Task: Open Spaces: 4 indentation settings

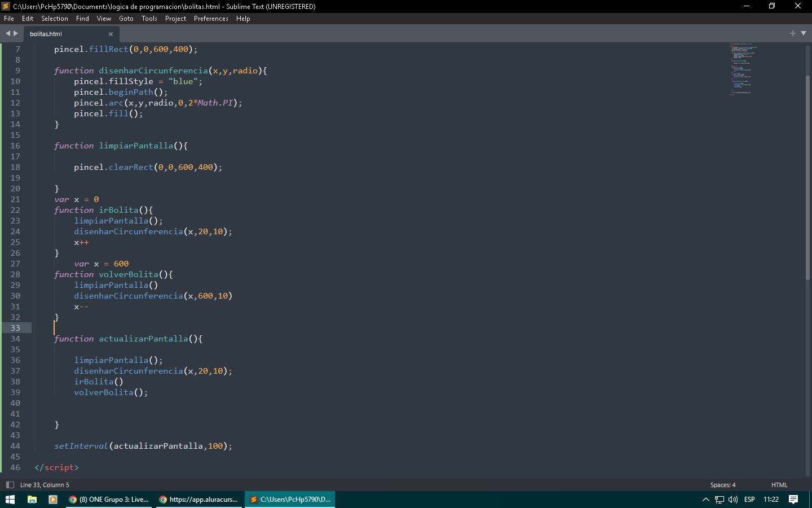Action: coord(723,485)
